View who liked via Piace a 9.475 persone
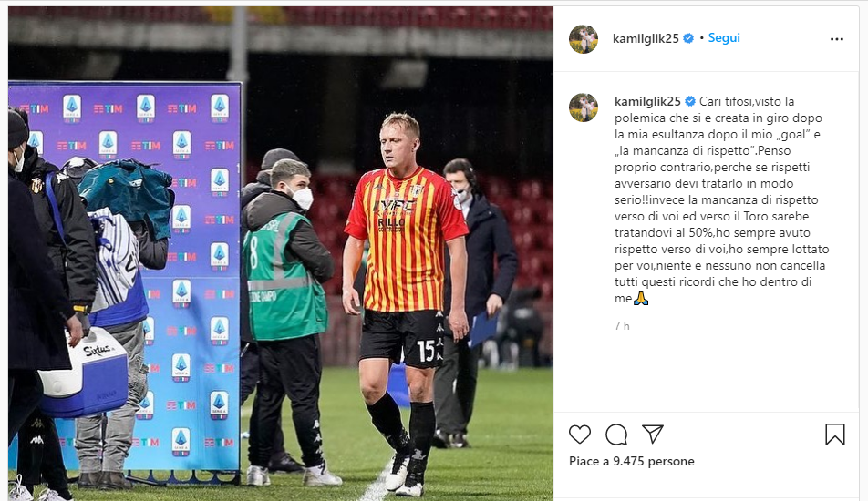 pyautogui.click(x=632, y=461)
